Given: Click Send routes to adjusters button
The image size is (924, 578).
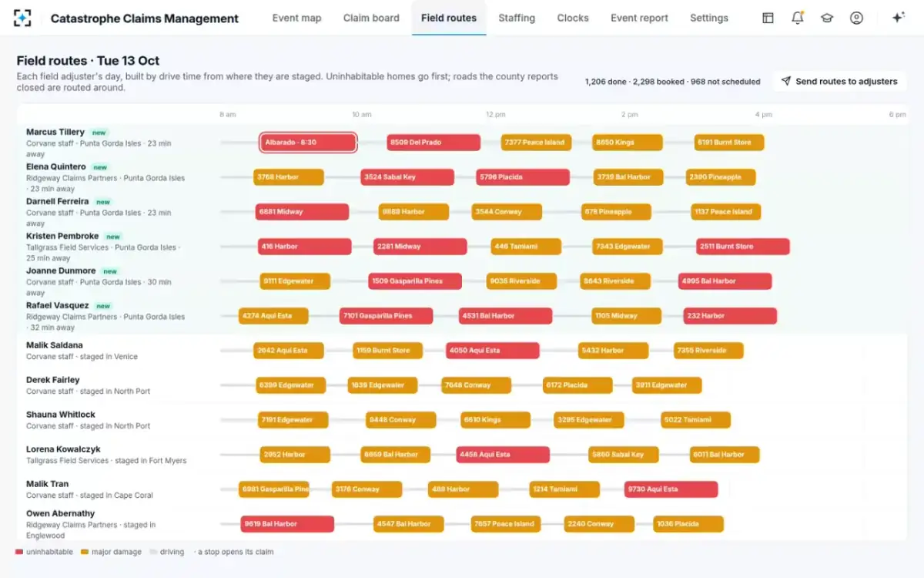Looking at the screenshot, I should 839,81.
